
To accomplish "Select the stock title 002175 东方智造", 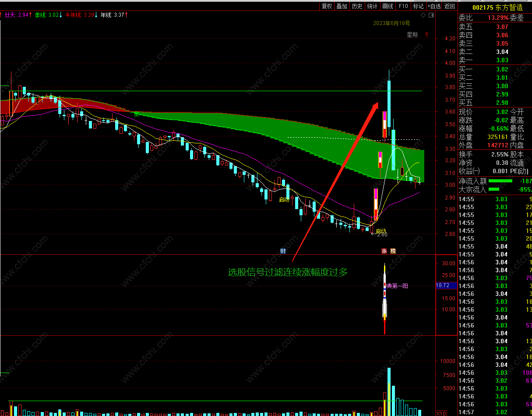I will pos(497,7).
